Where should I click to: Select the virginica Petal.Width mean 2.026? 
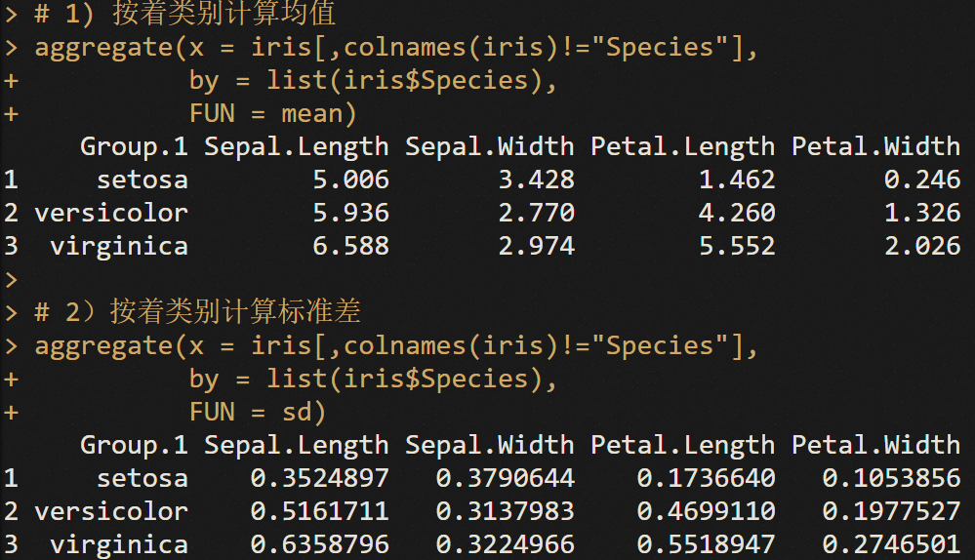922,246
